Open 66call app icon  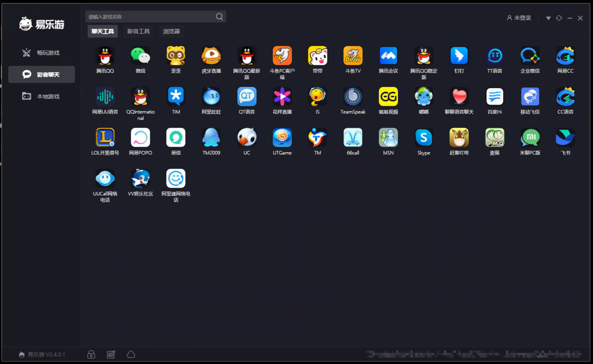click(353, 137)
